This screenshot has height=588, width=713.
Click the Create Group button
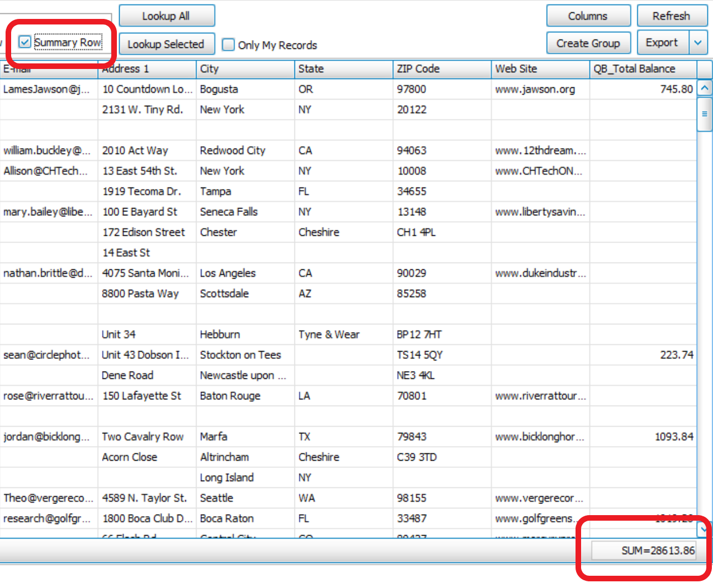[588, 43]
